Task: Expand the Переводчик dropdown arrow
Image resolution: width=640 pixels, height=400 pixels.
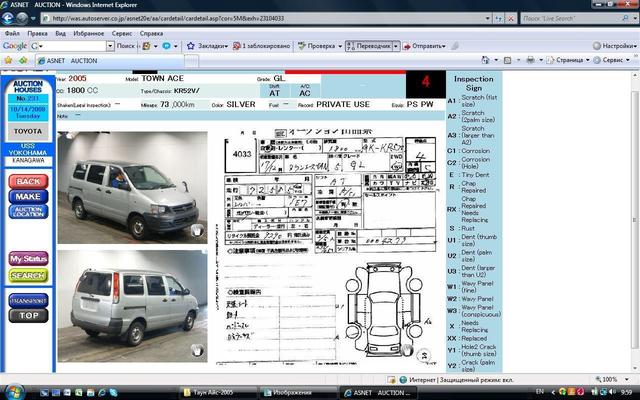Action: [396, 46]
